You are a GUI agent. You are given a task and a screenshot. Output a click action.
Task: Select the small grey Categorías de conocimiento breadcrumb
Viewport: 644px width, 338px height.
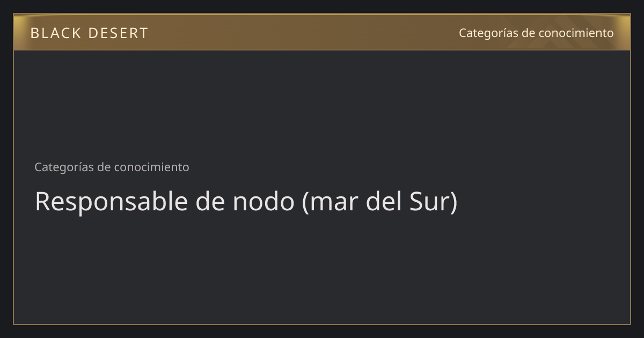112,167
